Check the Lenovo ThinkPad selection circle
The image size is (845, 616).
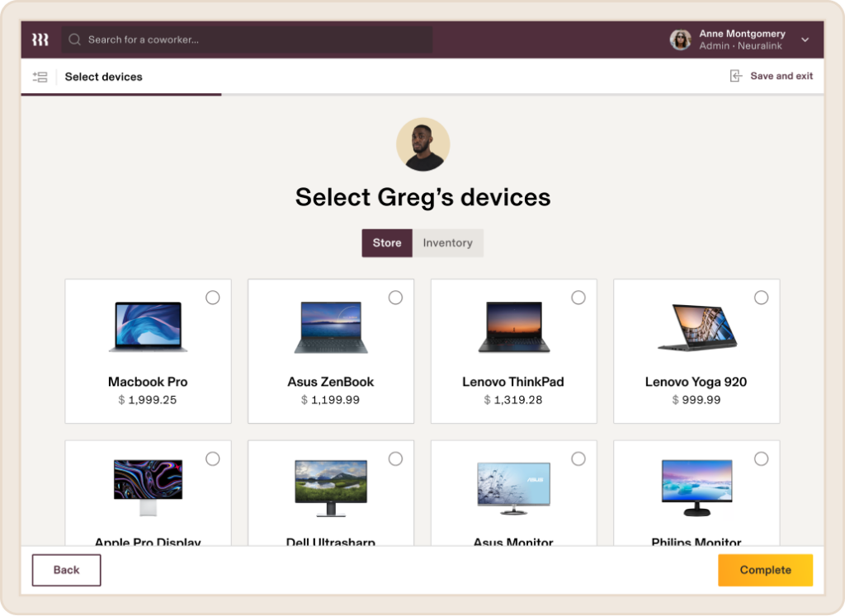(578, 297)
